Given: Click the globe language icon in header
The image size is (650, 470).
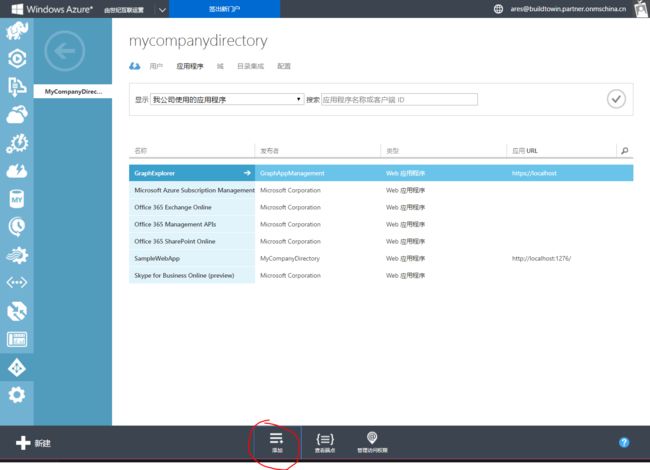Looking at the screenshot, I should [x=498, y=9].
